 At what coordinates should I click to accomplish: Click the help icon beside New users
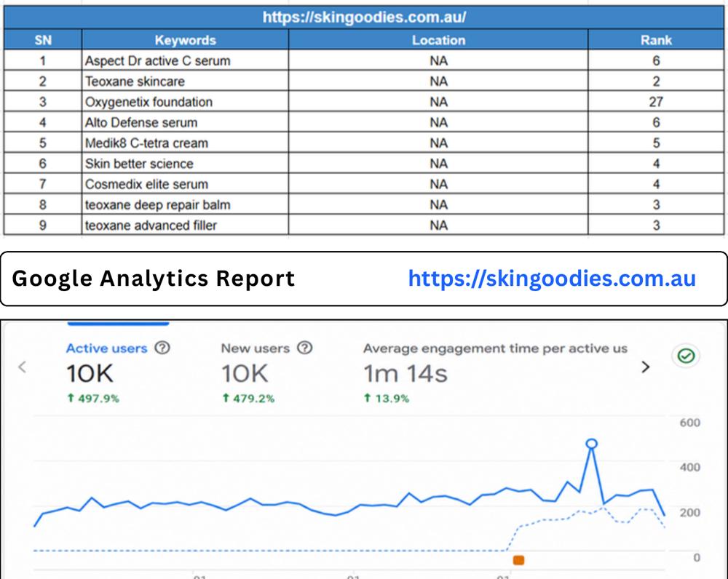click(x=304, y=348)
